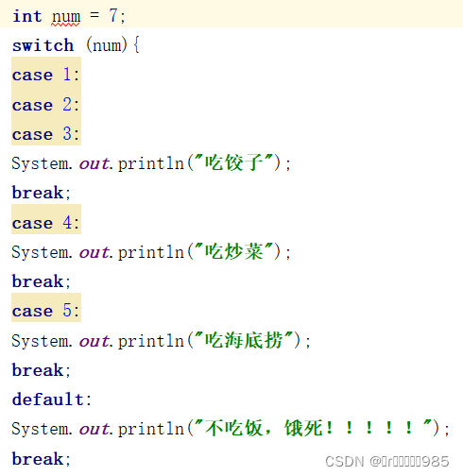Click the string literal "吃海底捞"
Viewport: 463px width, 476px height.
coord(244,340)
